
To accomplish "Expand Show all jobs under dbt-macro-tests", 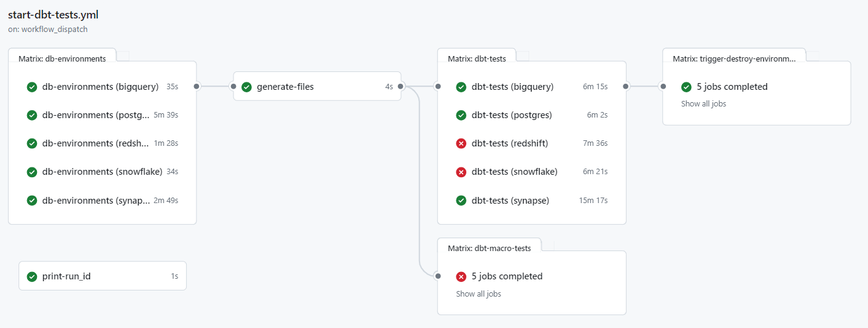I will click(478, 294).
